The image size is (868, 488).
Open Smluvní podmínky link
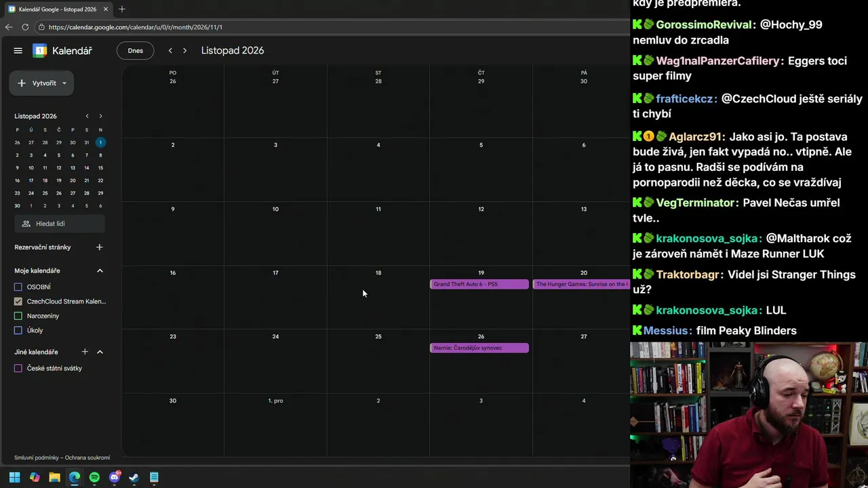(36, 457)
